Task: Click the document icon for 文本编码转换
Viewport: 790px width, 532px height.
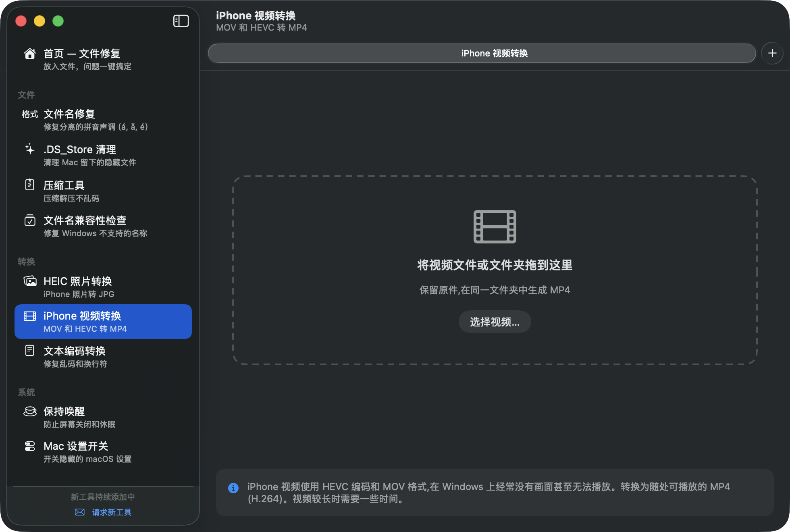Action: coord(30,351)
